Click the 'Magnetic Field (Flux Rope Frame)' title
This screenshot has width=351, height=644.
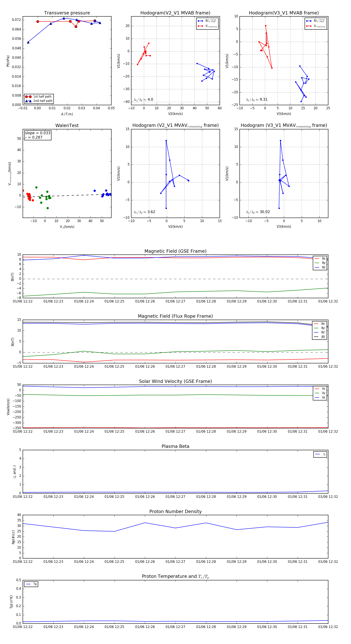coord(175,316)
